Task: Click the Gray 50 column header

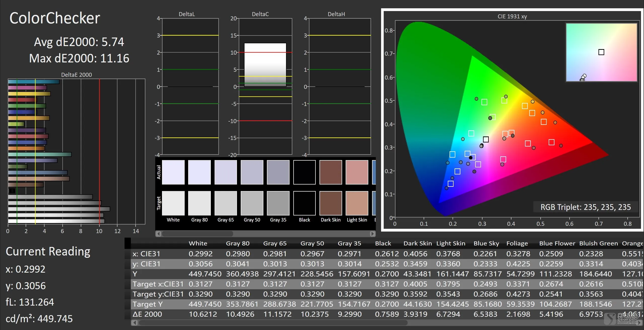Action: (x=312, y=243)
